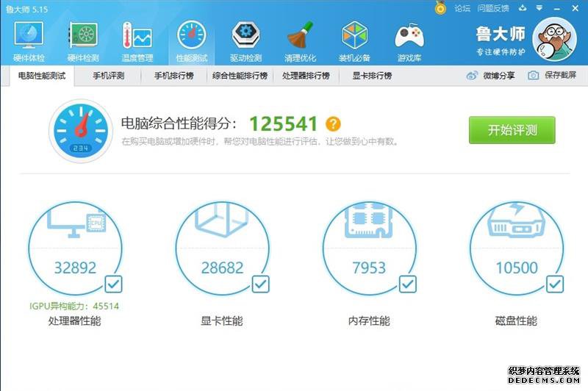588x391 pixels.
Task: Switch to 显卡排行榜 tab
Action: [x=372, y=76]
